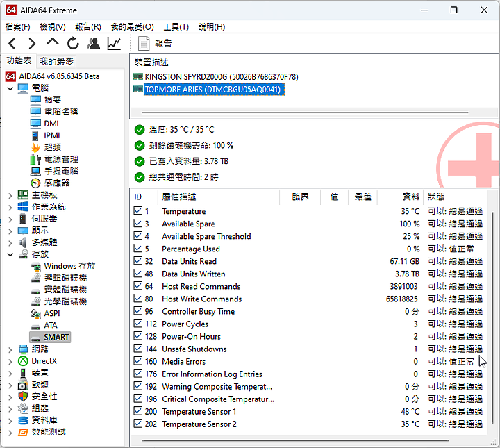
Task: Open the 工具(T) menu
Action: point(176,27)
